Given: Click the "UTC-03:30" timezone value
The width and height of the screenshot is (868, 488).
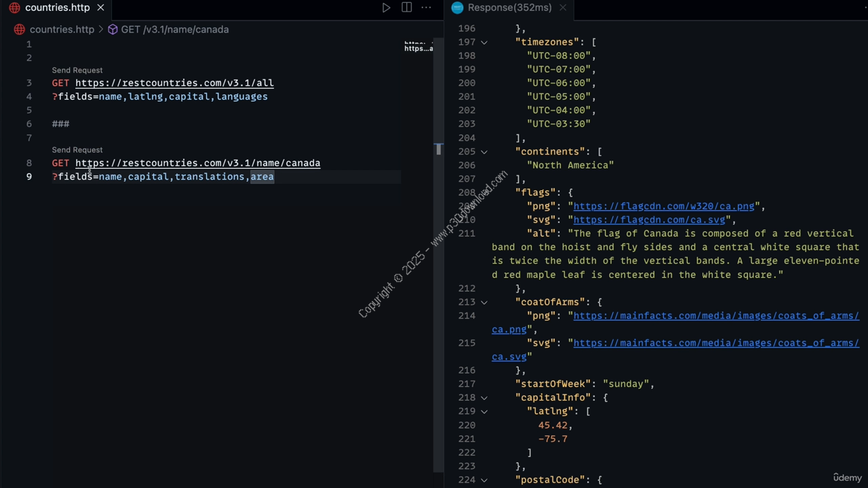Looking at the screenshot, I should (559, 124).
